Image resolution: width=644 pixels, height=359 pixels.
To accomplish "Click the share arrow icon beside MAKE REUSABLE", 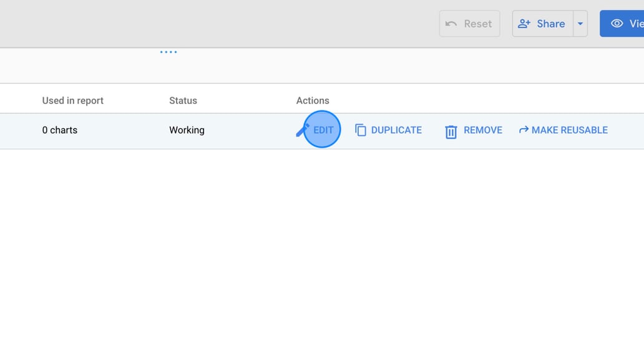I will click(523, 130).
